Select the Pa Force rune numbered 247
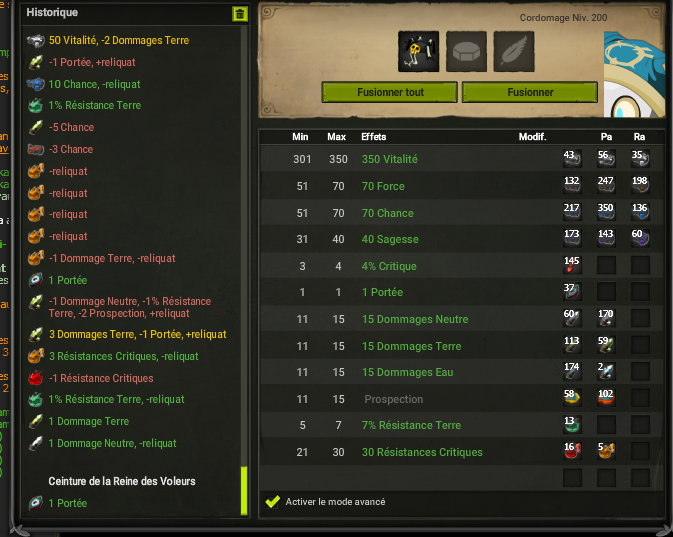 tap(606, 185)
